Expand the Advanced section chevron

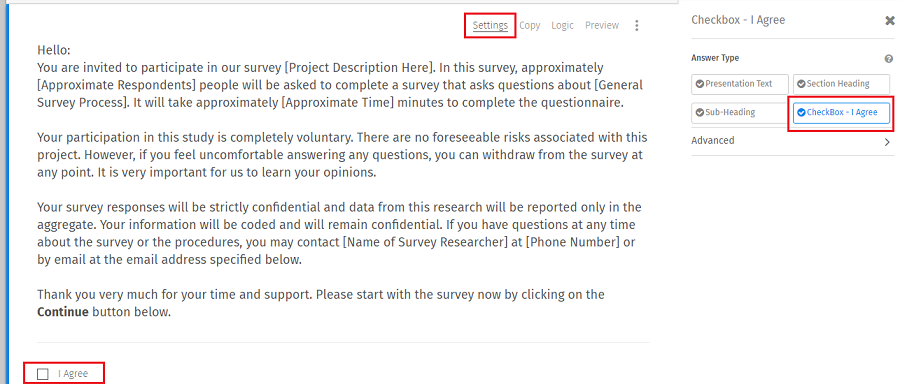pos(887,141)
